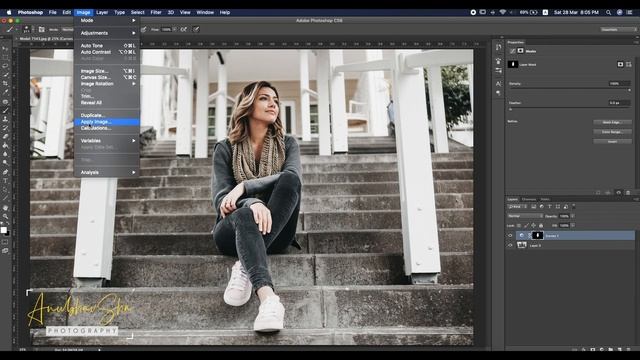Click the Color Range button
Viewport: 640px width, 360px height.
tap(612, 132)
